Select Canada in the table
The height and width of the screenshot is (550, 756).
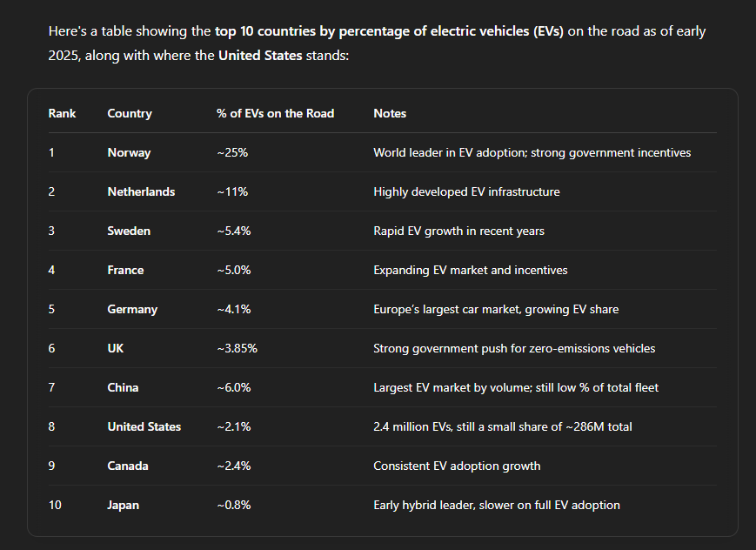pos(127,466)
